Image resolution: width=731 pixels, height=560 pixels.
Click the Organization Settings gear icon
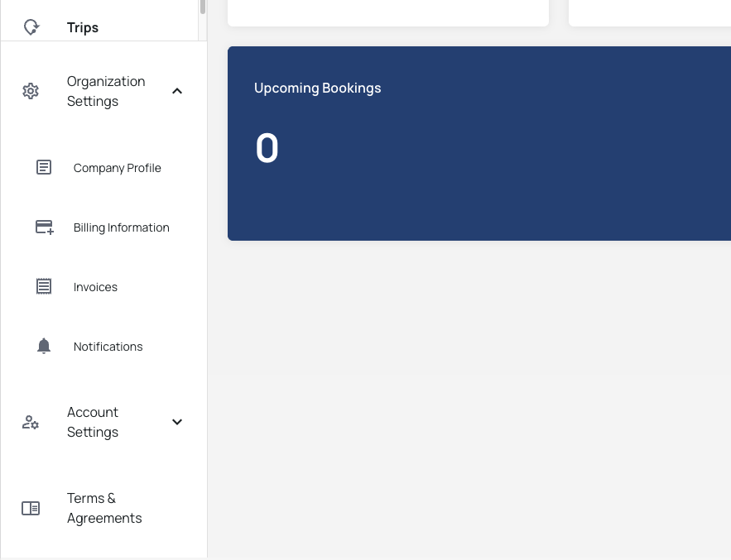coord(31,91)
